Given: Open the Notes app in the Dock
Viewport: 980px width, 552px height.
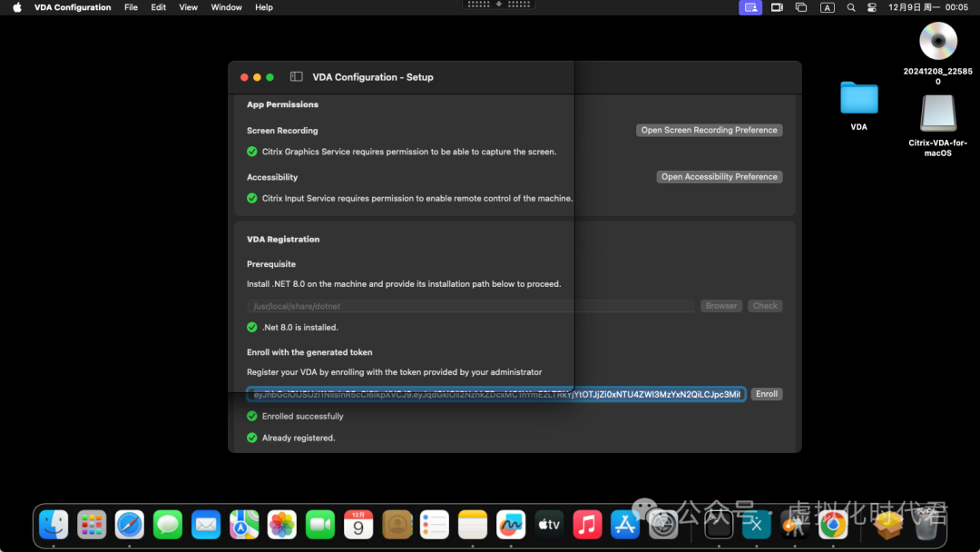Looking at the screenshot, I should (x=473, y=525).
